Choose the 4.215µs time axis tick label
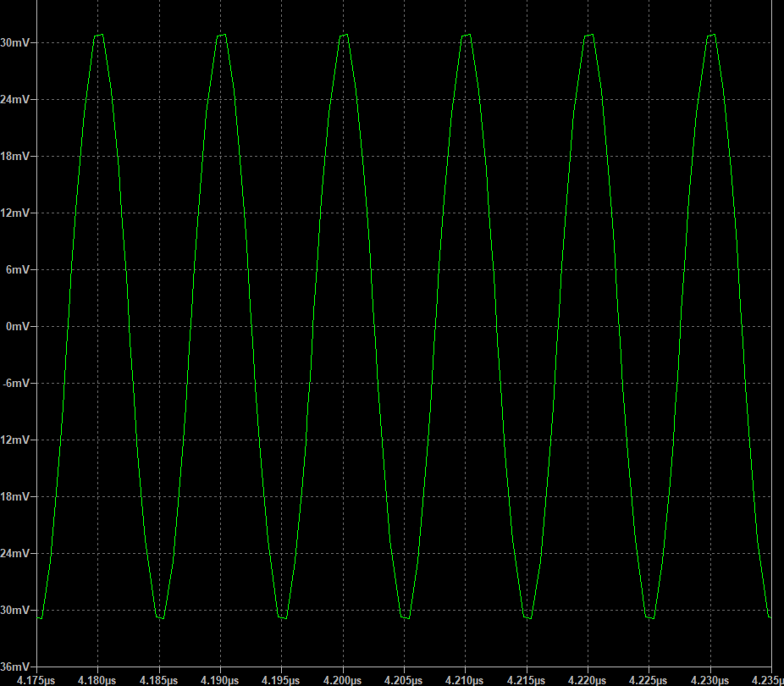 [527, 679]
